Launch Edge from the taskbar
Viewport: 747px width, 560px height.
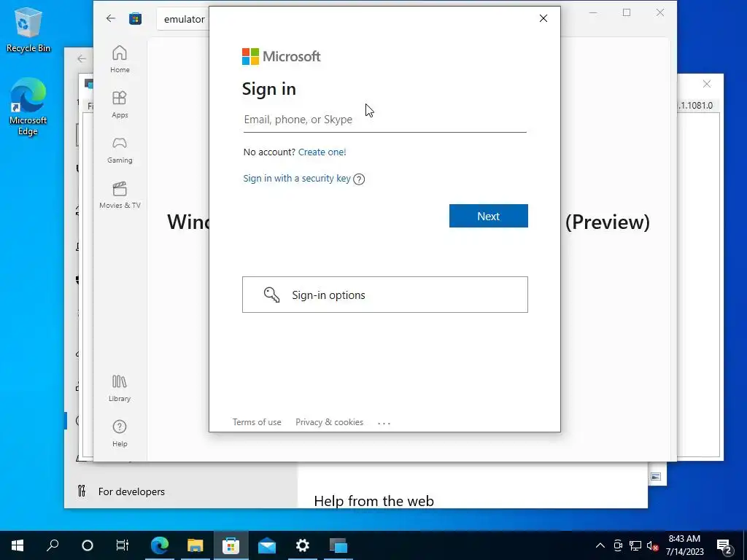[160, 545]
